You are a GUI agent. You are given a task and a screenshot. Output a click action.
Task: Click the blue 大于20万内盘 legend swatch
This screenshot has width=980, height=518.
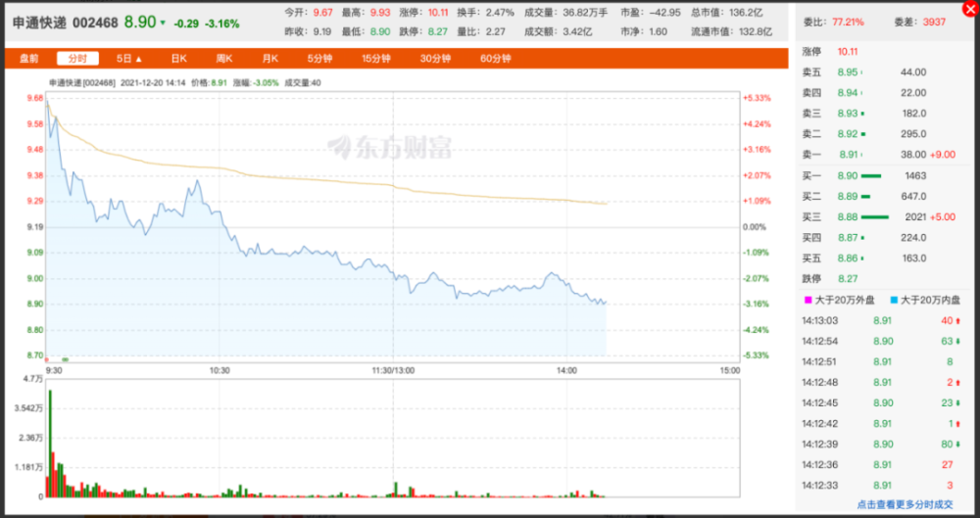click(894, 302)
